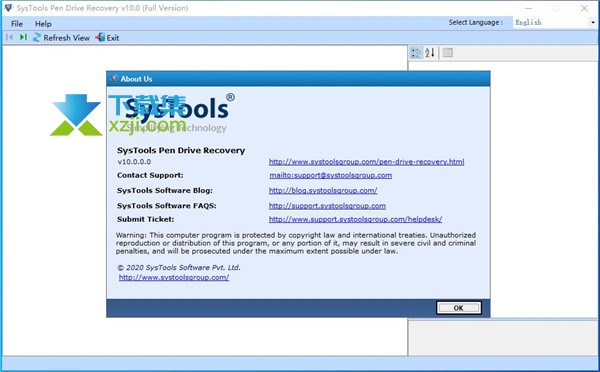This screenshot has height=372, width=600.
Task: Click the 'Submit Ticket:' label
Action: click(x=145, y=219)
